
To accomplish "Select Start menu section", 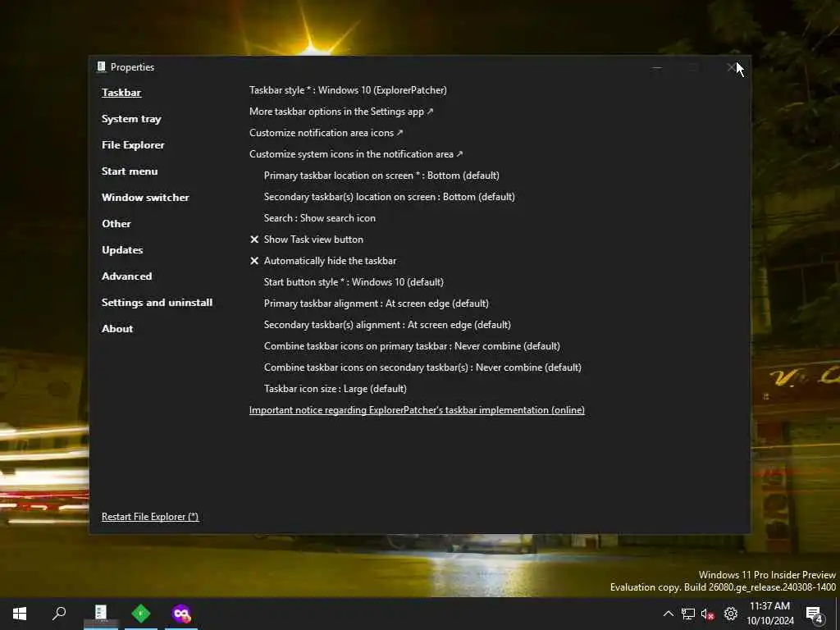I will point(130,171).
